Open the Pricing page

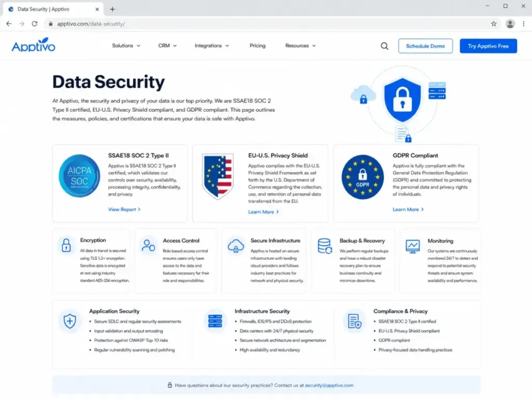pos(258,46)
